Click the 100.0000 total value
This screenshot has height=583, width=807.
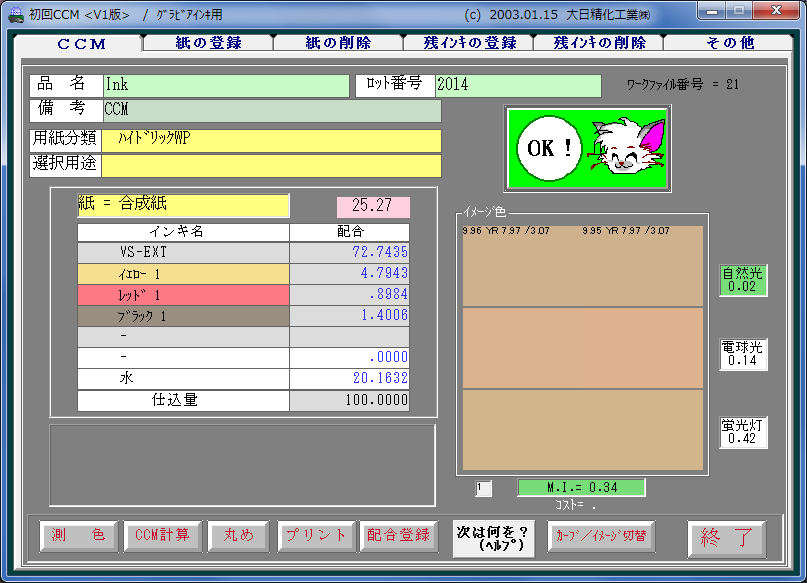point(349,400)
